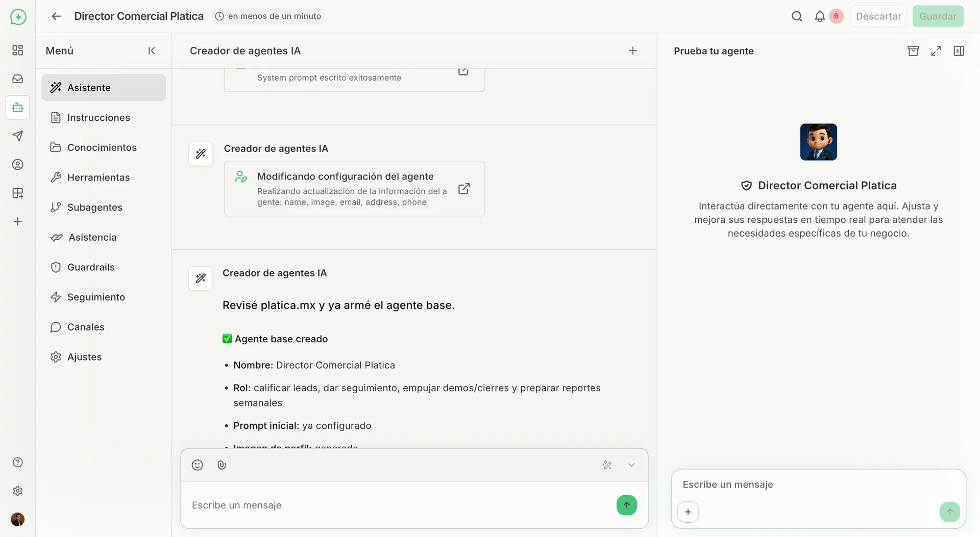Focus the test agent message input
The width and height of the screenshot is (980, 537).
click(818, 484)
